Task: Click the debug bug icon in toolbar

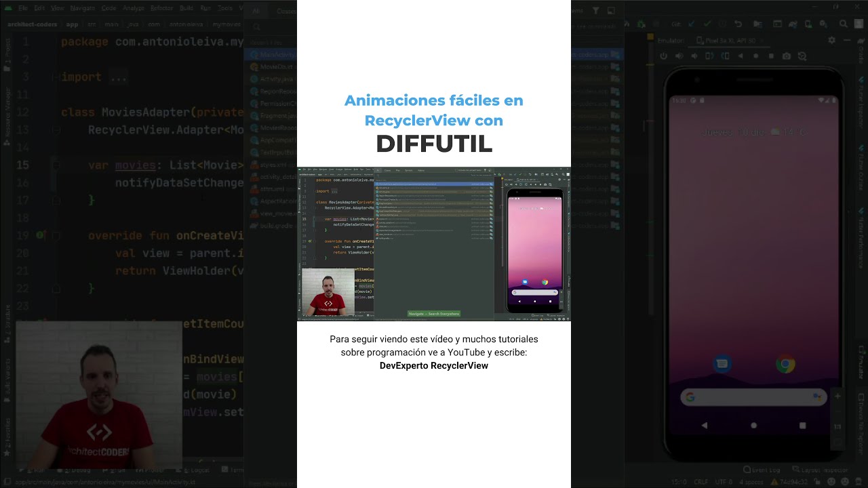Action: (x=641, y=24)
